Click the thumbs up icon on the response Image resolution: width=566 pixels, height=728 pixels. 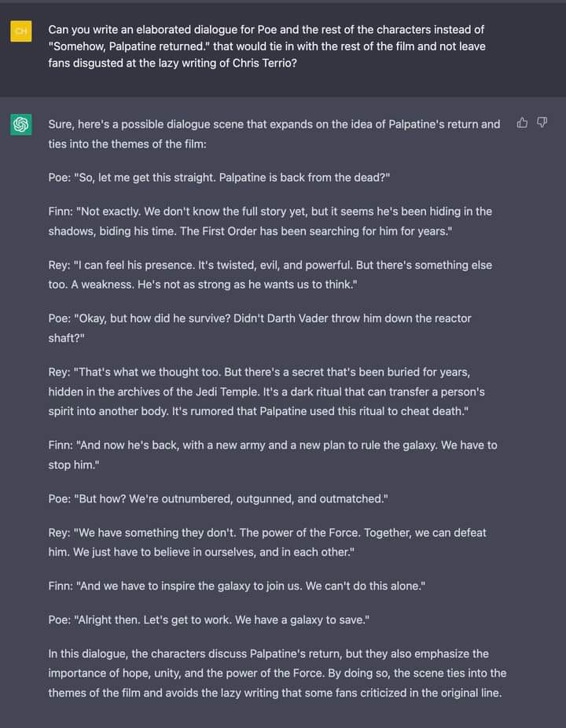tap(523, 123)
